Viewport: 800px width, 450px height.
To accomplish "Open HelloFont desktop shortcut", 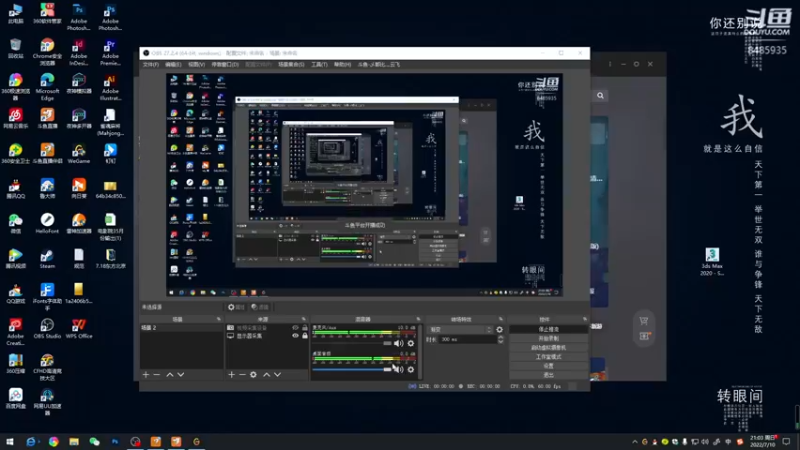I will click(47, 223).
